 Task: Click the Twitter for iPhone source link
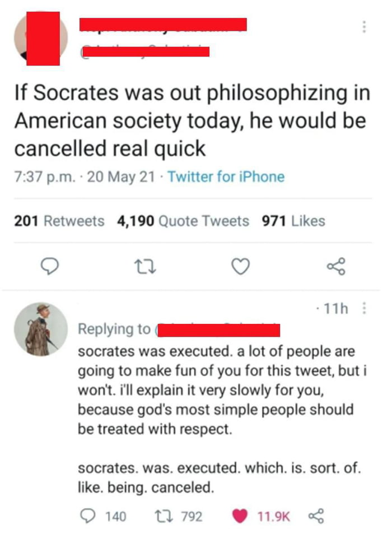(226, 177)
